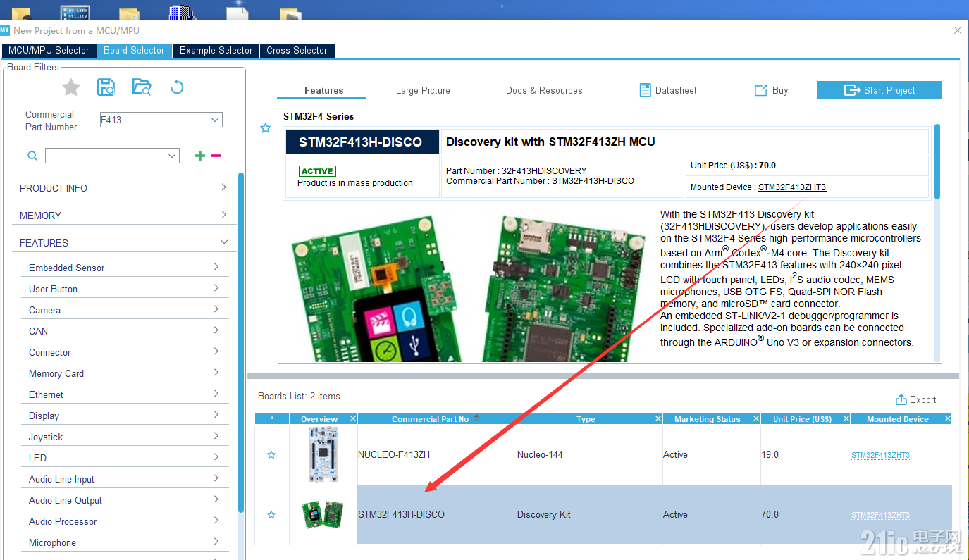The height and width of the screenshot is (560, 969).
Task: Click the board details panel scrollbar
Action: 937,161
